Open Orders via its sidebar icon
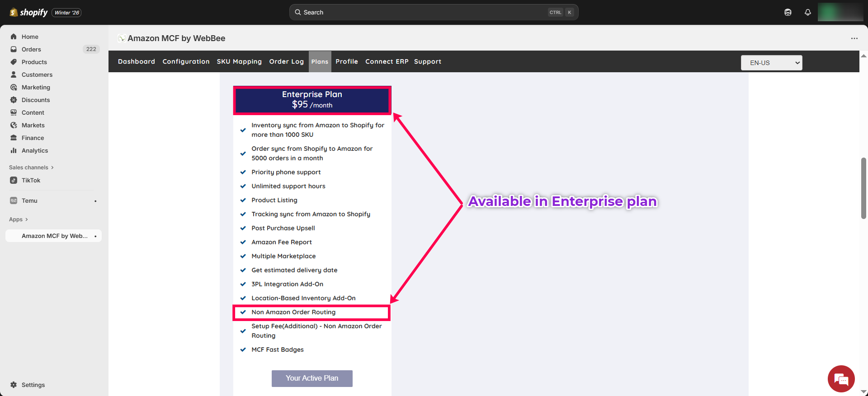This screenshot has width=868, height=396. coord(14,49)
